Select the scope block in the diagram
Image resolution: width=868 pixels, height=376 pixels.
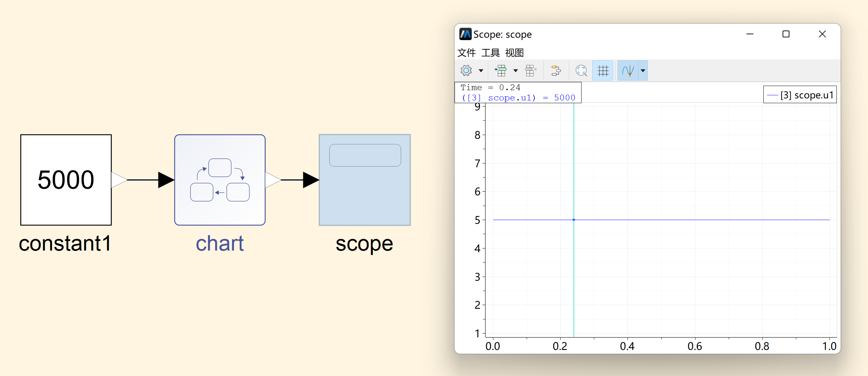[365, 180]
